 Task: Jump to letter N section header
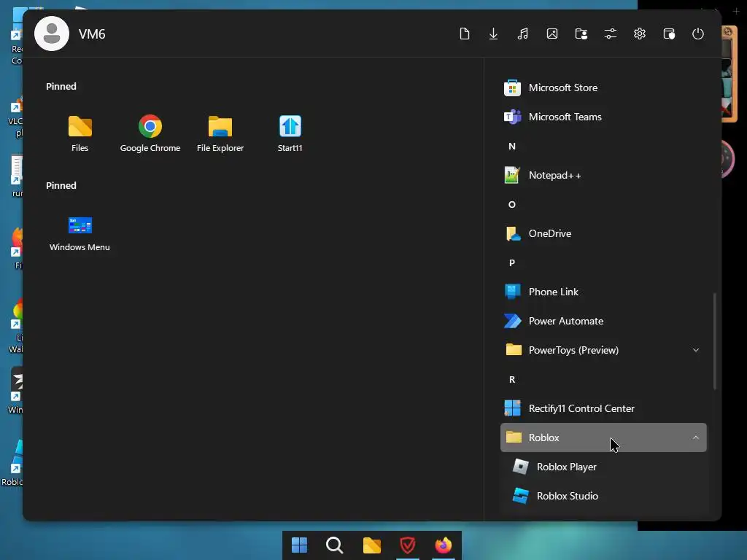[x=512, y=146]
